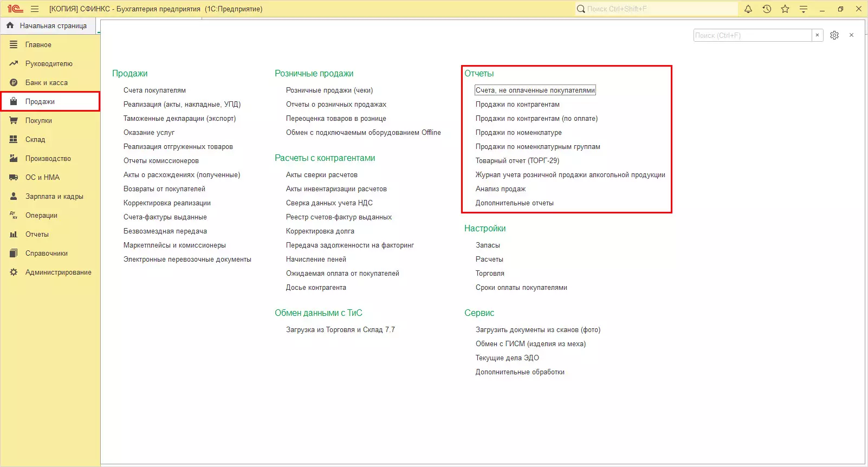Image resolution: width=868 pixels, height=467 pixels.
Task: Click the Администрирование gear icon
Action: coord(14,272)
